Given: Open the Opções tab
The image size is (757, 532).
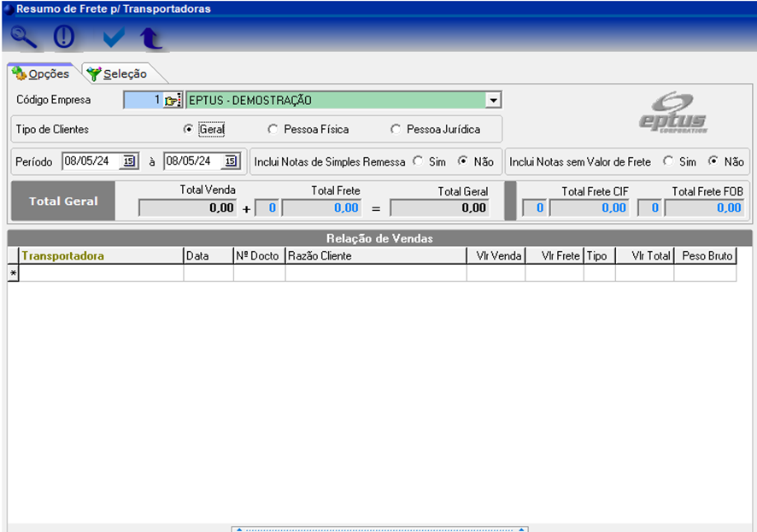Looking at the screenshot, I should pos(41,74).
